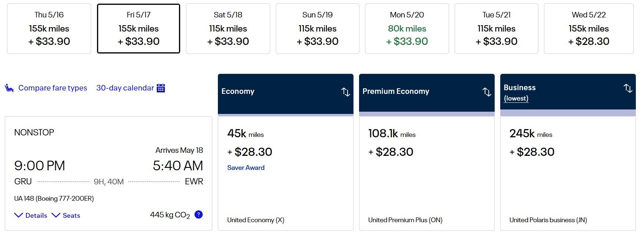
Task: Select the 245k miles Business fare
Action: [568, 173]
